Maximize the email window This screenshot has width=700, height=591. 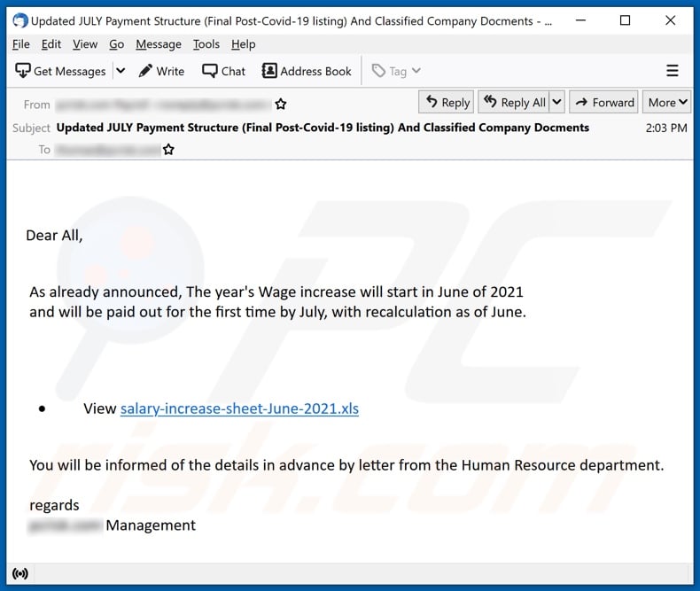click(626, 20)
